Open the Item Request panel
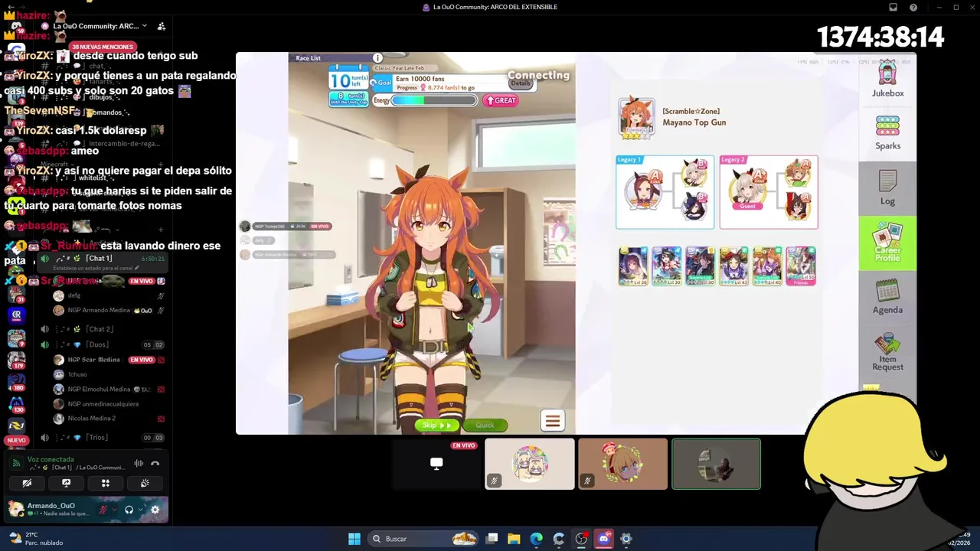This screenshot has height=551, width=980. click(887, 352)
